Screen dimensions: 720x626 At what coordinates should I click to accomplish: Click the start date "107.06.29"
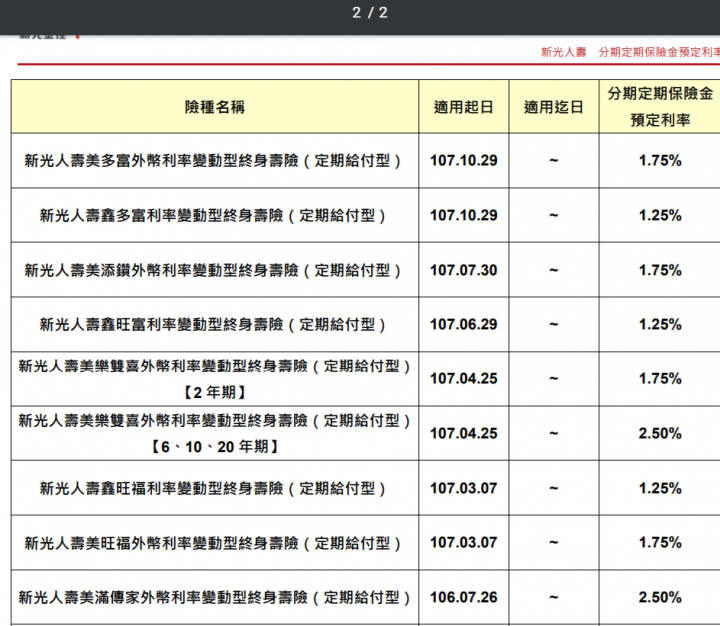tap(463, 324)
